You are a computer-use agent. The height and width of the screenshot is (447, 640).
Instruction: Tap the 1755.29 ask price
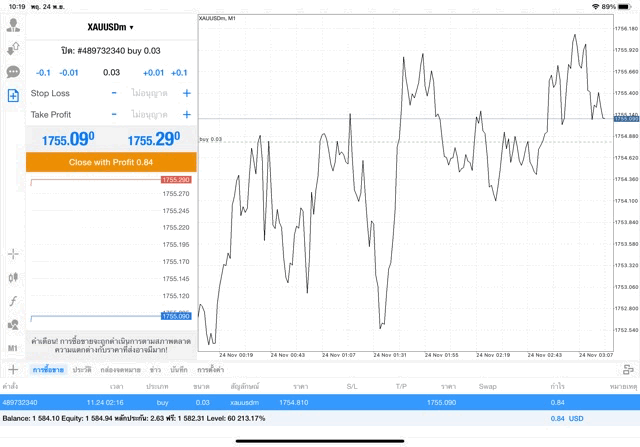153,139
